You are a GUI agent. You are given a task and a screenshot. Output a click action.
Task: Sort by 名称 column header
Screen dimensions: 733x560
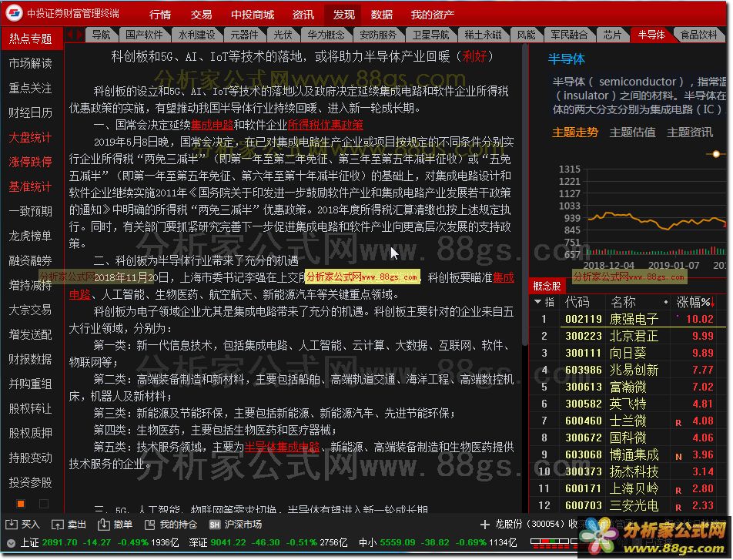[x=623, y=302]
